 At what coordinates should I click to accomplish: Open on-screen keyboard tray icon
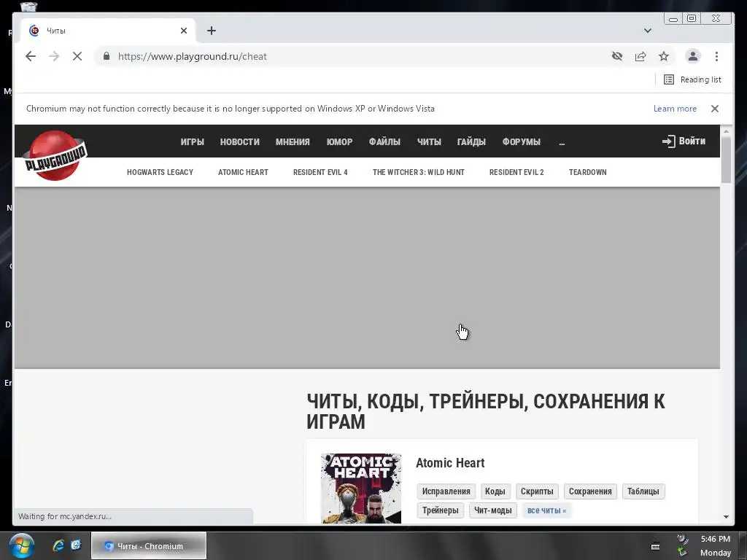coord(656,546)
